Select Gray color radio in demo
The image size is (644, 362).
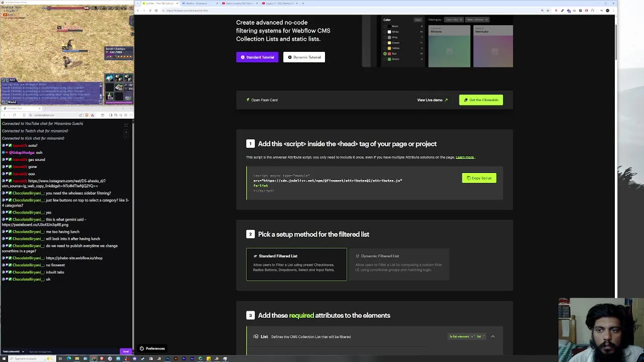tap(385, 37)
